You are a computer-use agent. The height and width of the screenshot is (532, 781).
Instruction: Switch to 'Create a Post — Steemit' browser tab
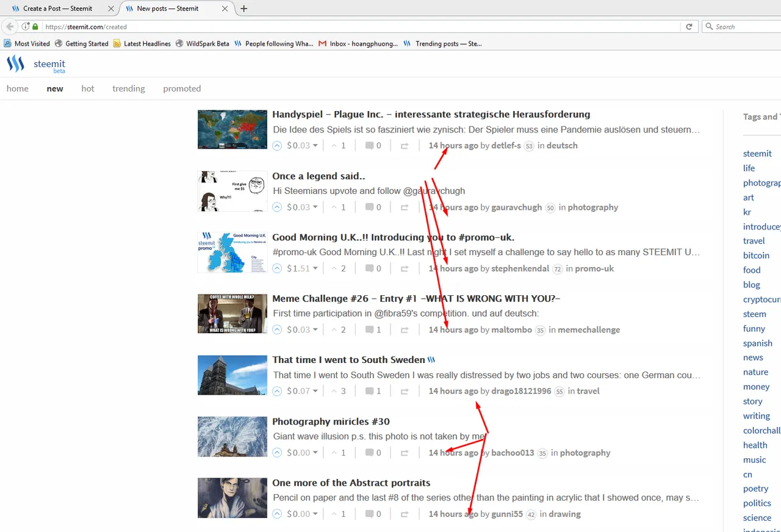59,9
